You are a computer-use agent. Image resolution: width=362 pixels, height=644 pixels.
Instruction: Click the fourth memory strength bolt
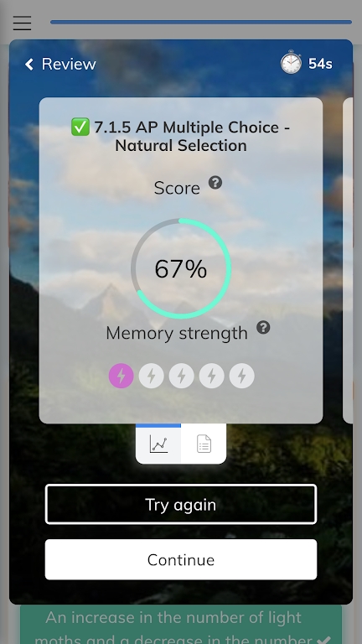point(212,376)
